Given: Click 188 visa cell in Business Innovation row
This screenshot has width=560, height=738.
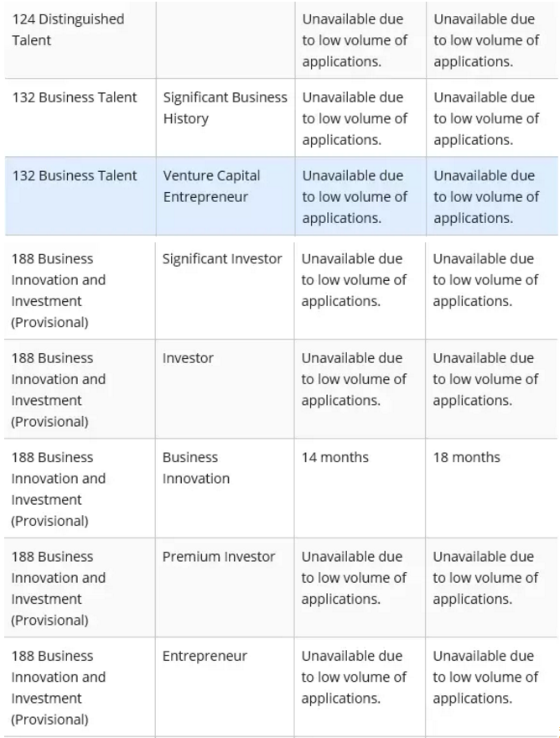Looking at the screenshot, I should [x=80, y=489].
